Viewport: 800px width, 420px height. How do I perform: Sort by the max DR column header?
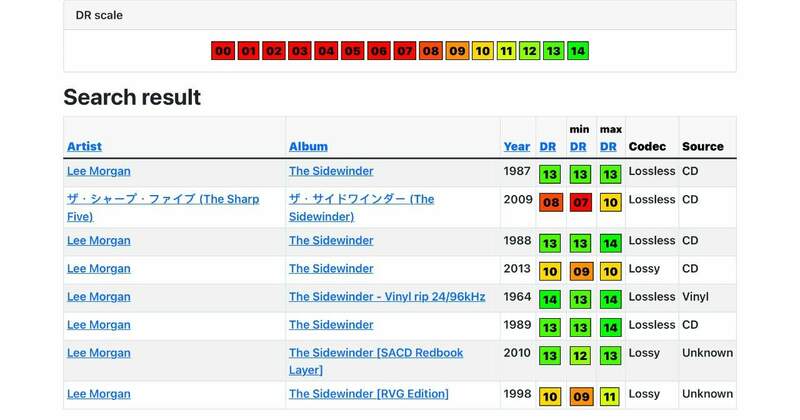(x=609, y=146)
